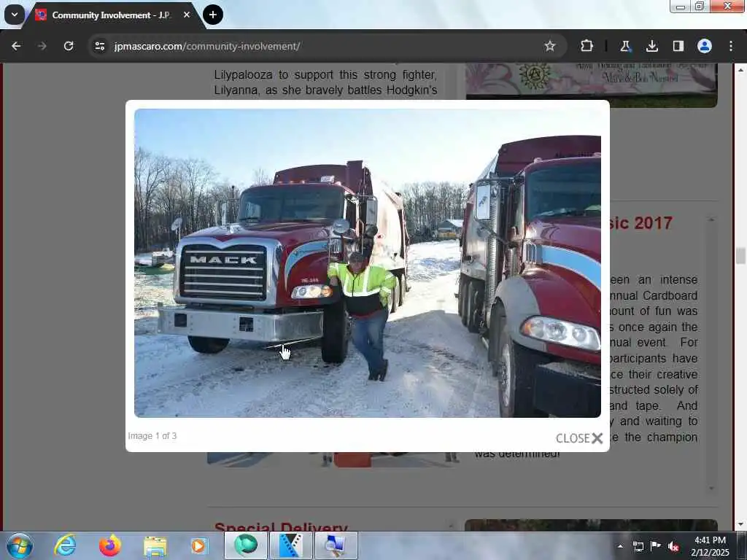Switch to the magnifier monitor taskbar app
This screenshot has width=747, height=560.
click(x=336, y=545)
